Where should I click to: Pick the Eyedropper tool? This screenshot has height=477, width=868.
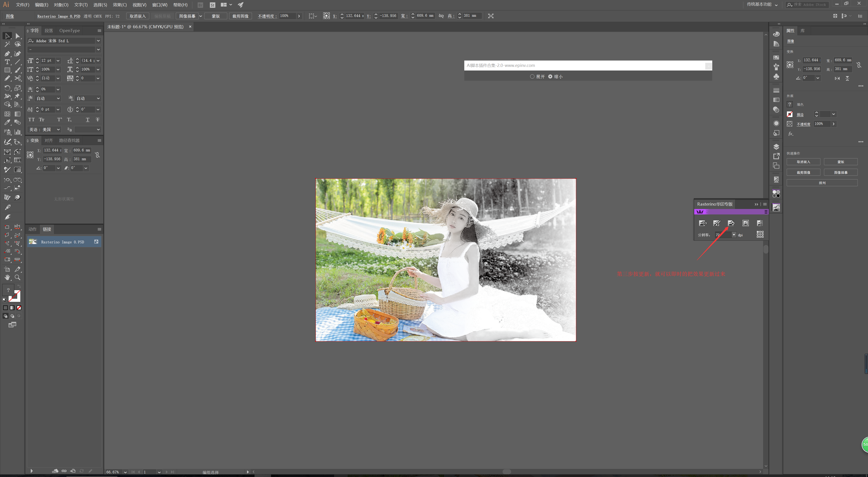7,122
